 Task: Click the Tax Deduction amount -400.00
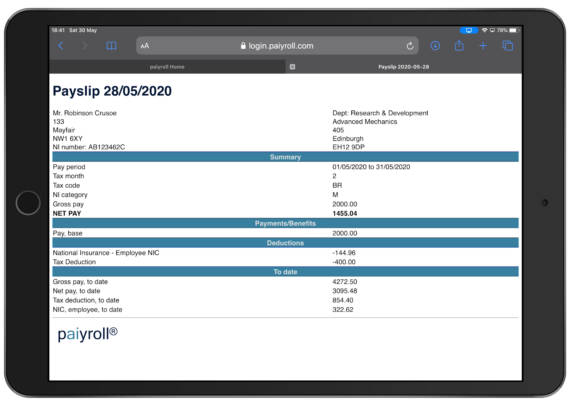pos(344,262)
